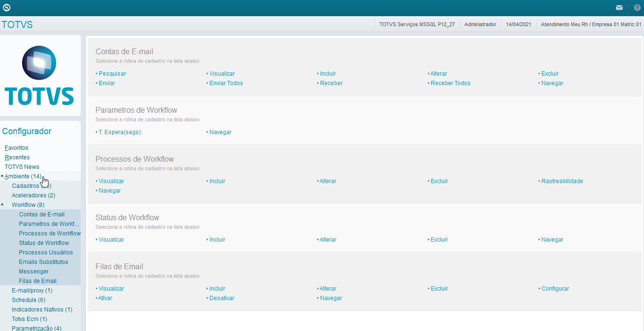This screenshot has height=331, width=644.
Task: Click Atendimento Meu Rh / Empresa 01 label
Action: pos(591,24)
